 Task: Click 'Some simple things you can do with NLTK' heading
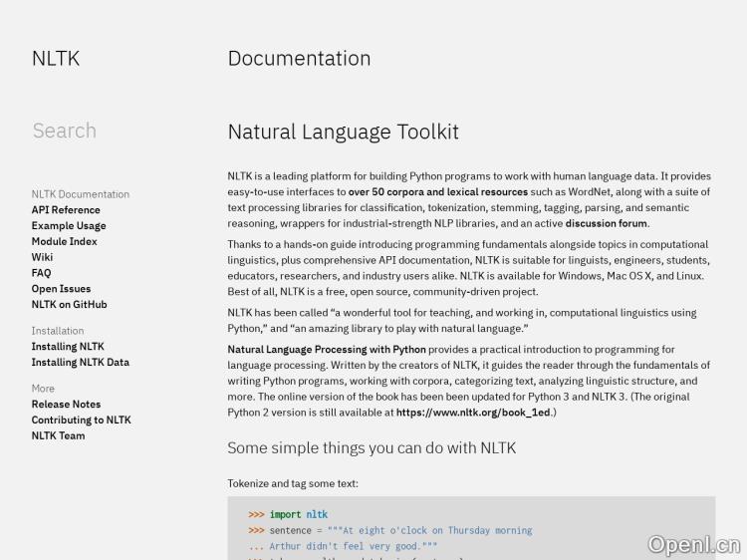click(372, 448)
